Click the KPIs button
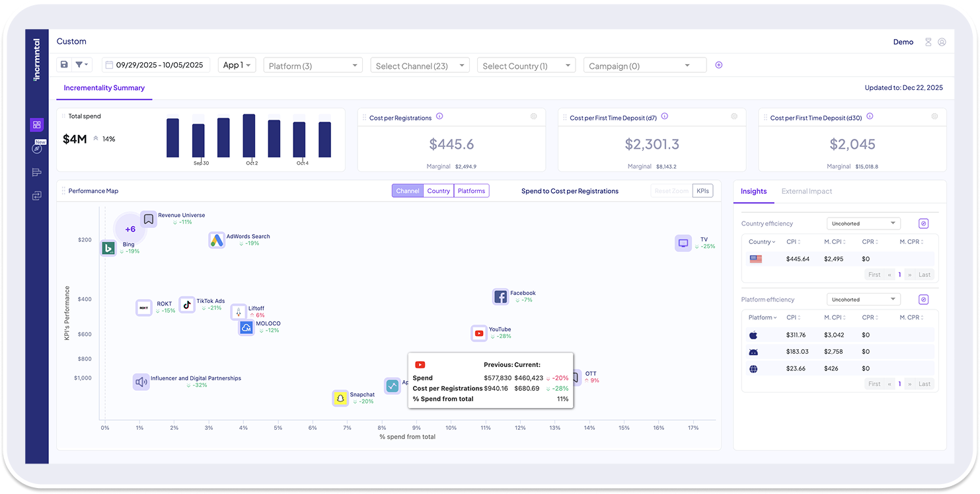The height and width of the screenshot is (494, 980). [702, 191]
